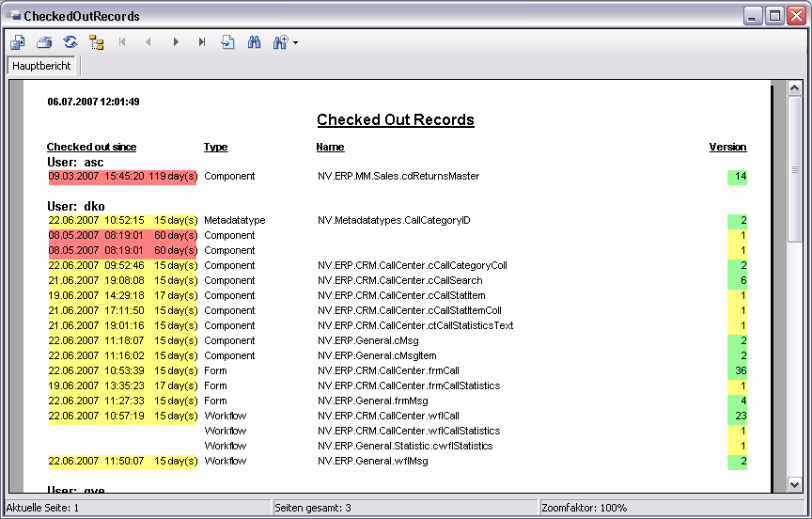Screen dimensions: 812x519
Task: Select NV.ERP.General.cMsgItem name
Action: click(377, 355)
